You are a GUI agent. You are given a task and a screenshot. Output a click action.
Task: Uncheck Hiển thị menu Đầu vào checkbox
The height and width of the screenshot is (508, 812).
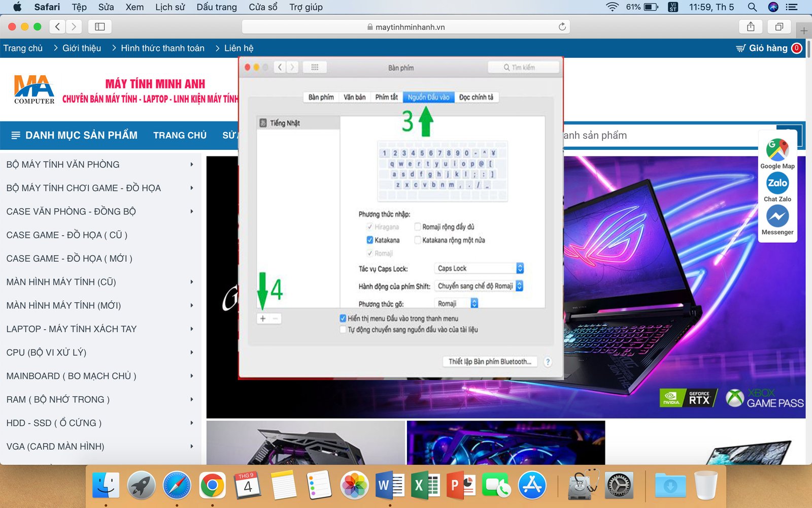[343, 319]
